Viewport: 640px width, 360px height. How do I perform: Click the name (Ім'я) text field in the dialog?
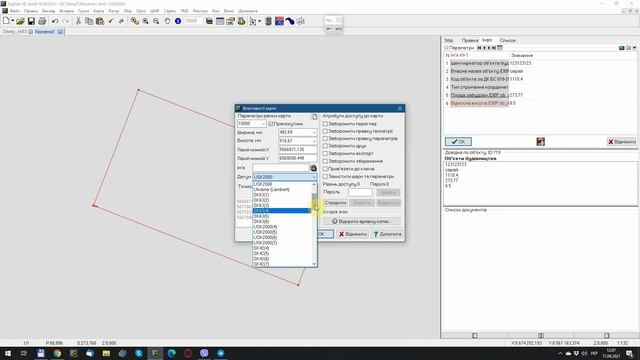pos(281,168)
